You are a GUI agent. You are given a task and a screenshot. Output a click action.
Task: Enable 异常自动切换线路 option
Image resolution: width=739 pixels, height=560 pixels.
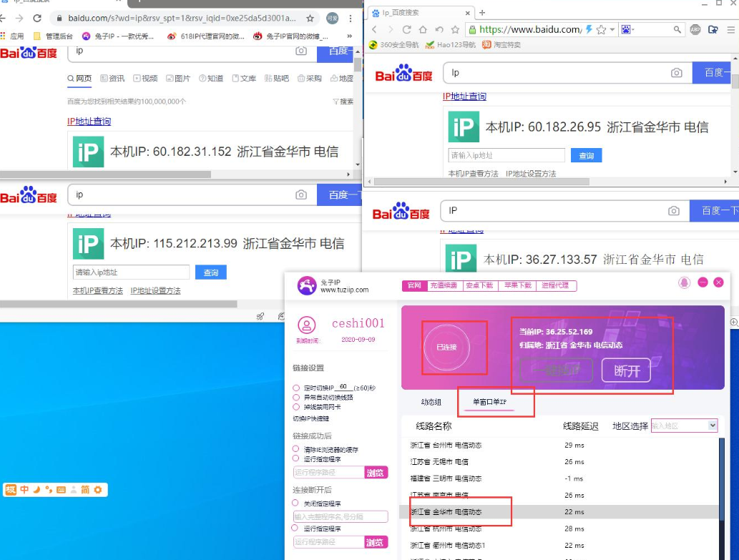(x=296, y=398)
